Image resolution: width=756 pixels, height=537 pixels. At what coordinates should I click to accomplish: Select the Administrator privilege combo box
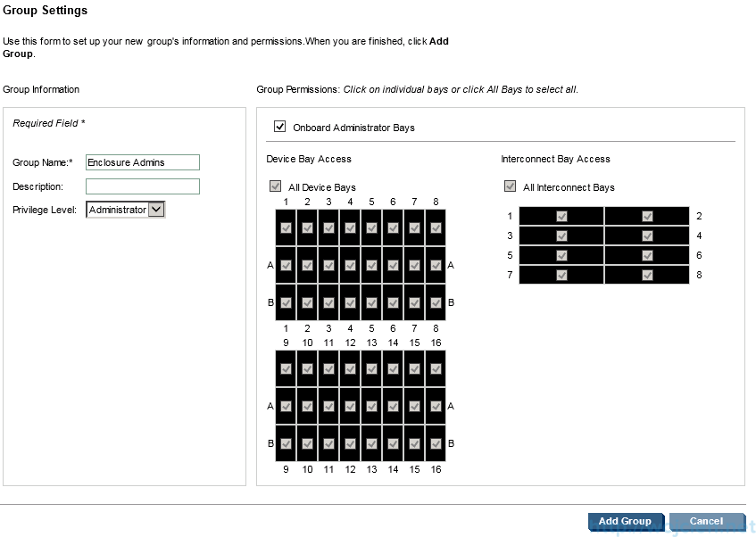(x=125, y=210)
